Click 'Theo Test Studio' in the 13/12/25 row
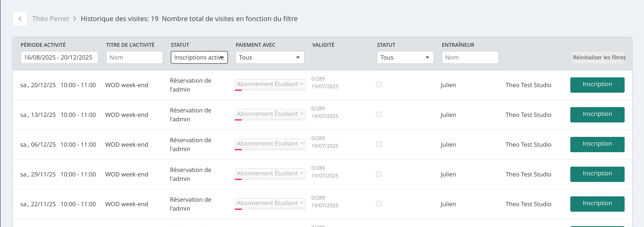This screenshot has height=227, width=644. 528,115
